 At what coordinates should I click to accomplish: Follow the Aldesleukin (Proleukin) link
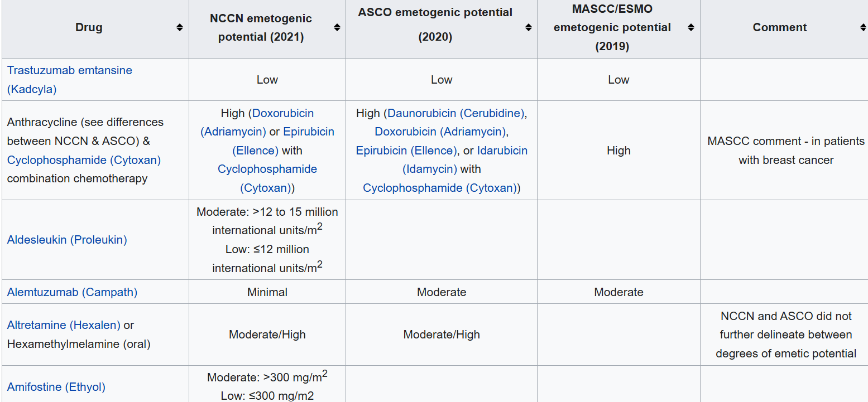point(67,240)
